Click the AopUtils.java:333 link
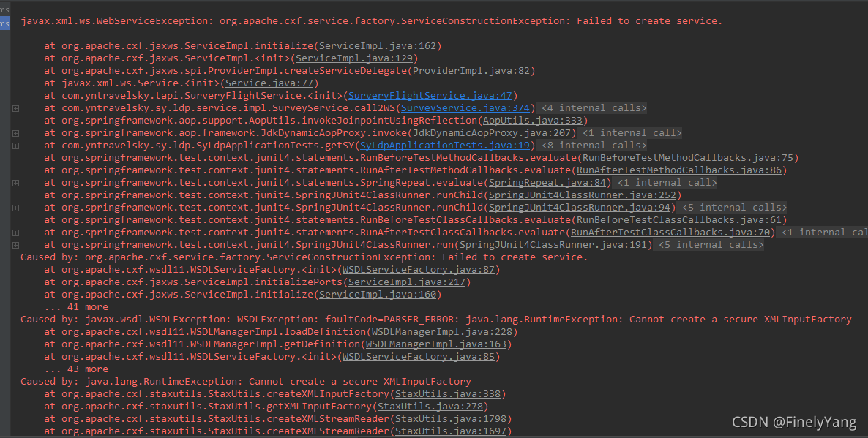 click(x=535, y=121)
